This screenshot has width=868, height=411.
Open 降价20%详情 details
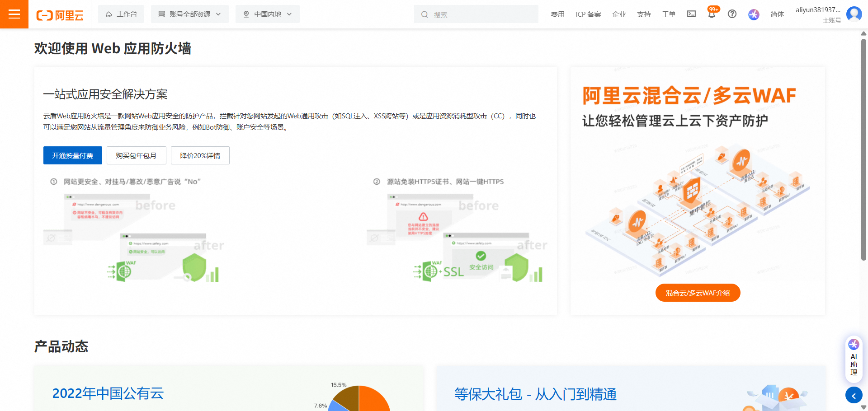coord(200,155)
